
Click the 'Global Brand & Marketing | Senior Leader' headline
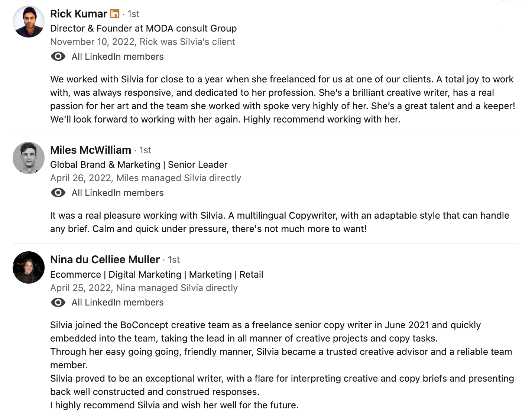[139, 164]
